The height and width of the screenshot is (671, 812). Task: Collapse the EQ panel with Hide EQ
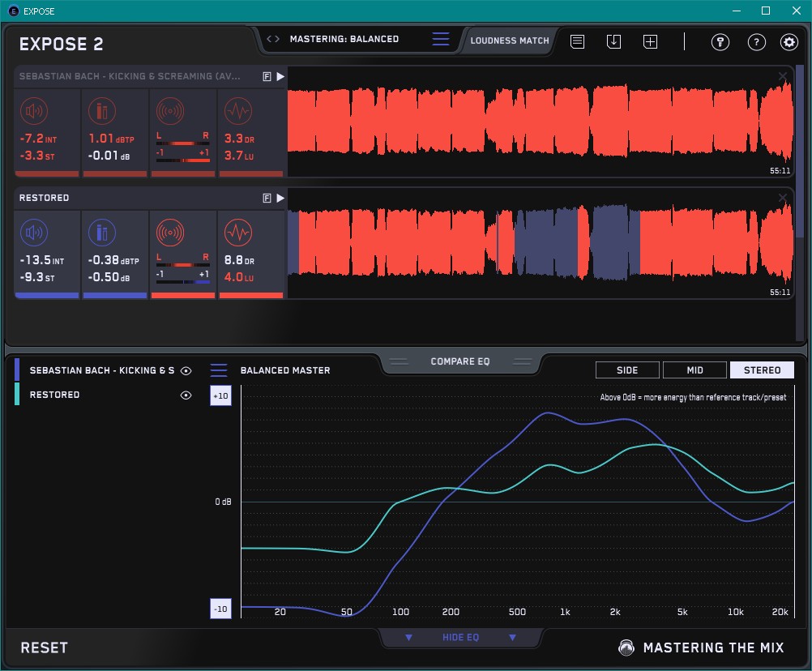pos(460,638)
